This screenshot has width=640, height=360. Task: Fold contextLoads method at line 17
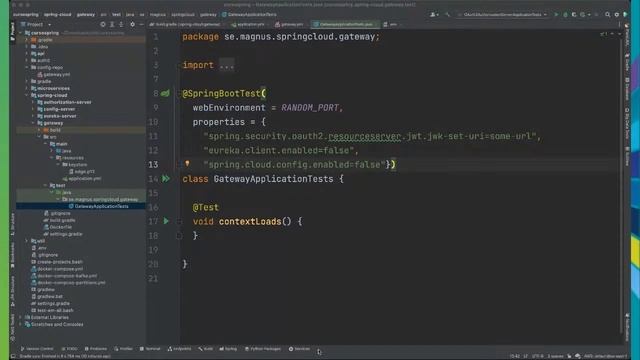pyautogui.click(x=179, y=222)
